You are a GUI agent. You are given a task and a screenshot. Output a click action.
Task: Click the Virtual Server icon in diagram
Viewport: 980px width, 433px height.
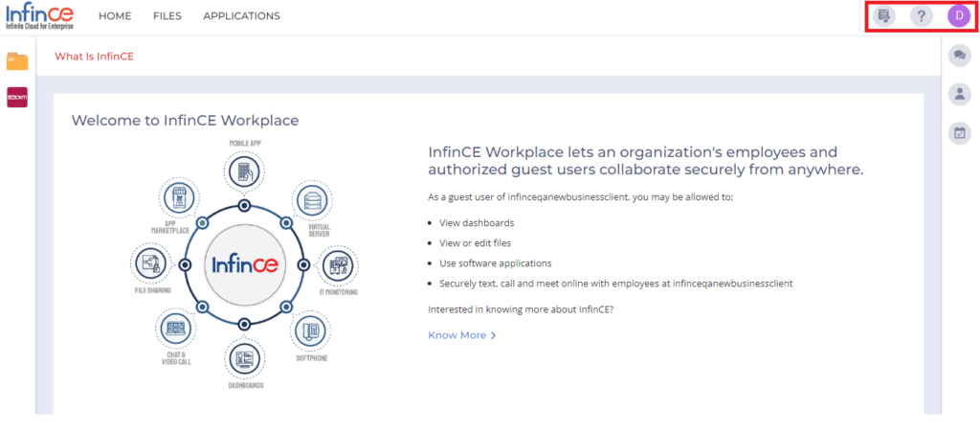tap(312, 201)
